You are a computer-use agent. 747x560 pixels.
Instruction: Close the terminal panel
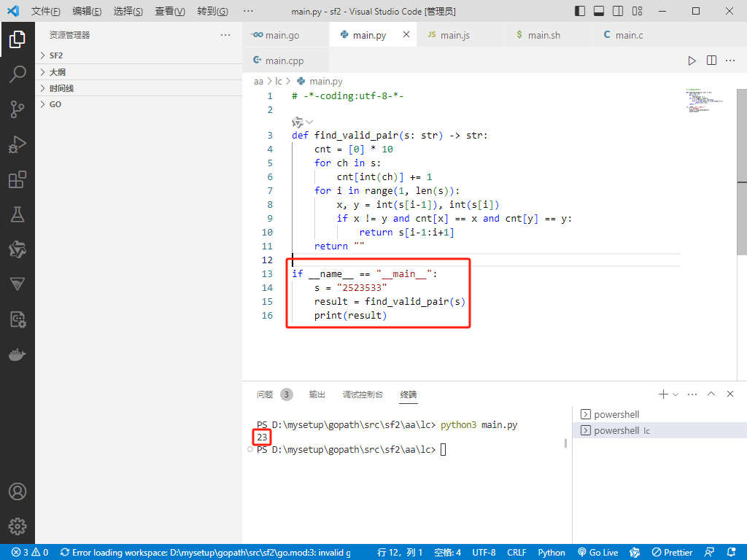click(729, 394)
